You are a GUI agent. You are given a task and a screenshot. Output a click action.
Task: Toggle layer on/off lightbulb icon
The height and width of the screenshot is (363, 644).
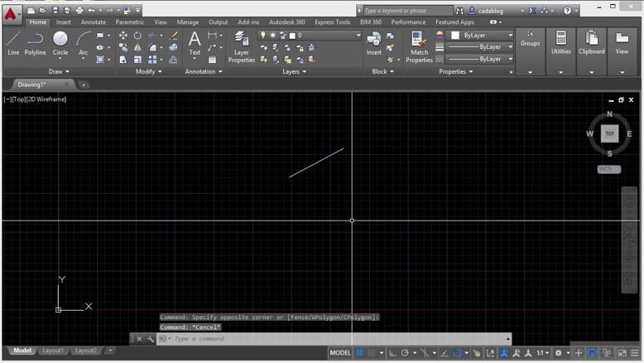pos(263,36)
